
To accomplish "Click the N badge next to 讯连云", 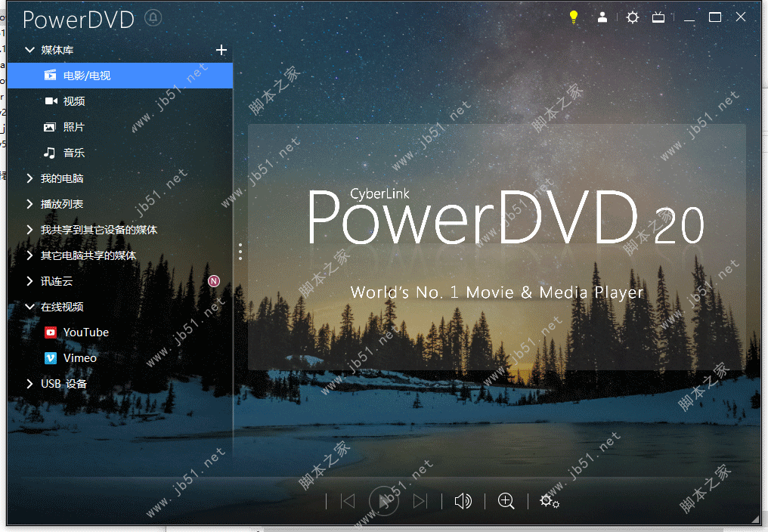I will point(214,281).
